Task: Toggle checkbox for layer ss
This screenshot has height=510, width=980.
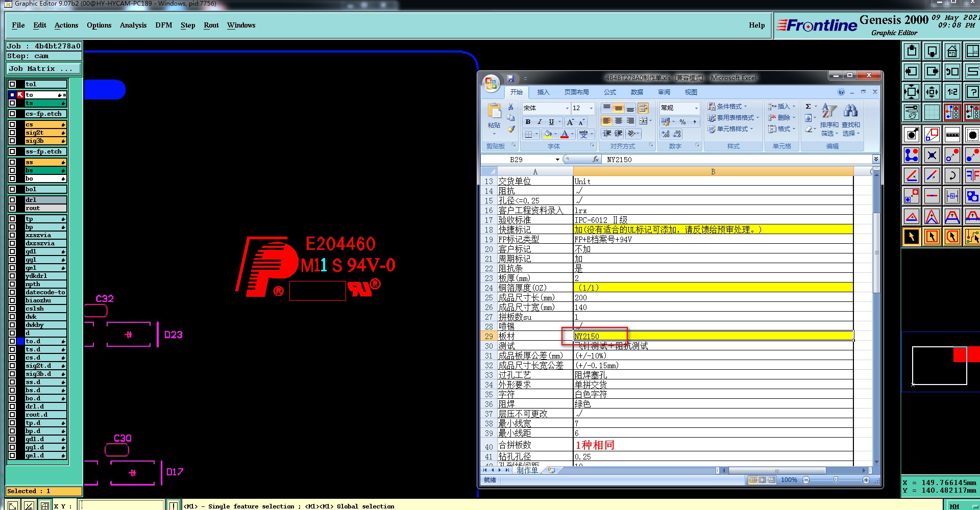Action: 12,162
